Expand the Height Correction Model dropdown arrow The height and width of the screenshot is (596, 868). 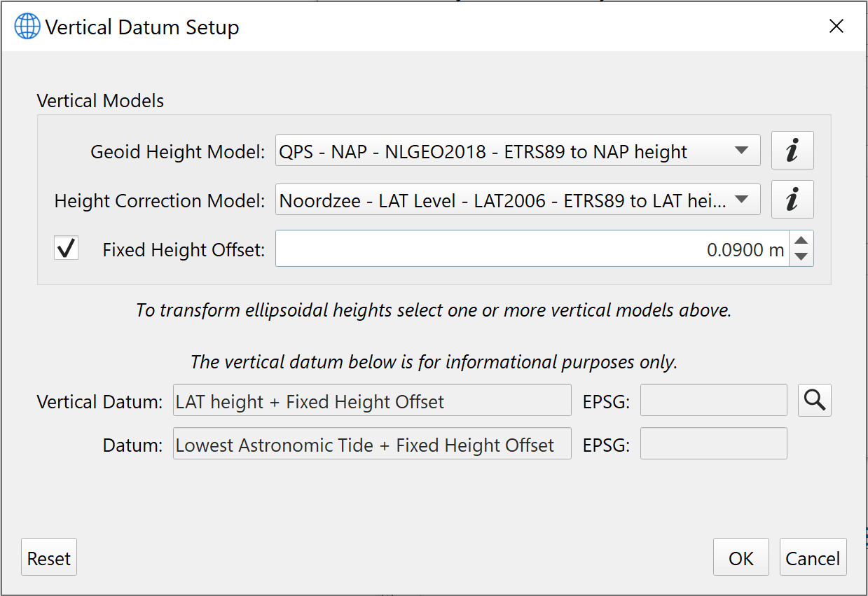pyautogui.click(x=741, y=200)
